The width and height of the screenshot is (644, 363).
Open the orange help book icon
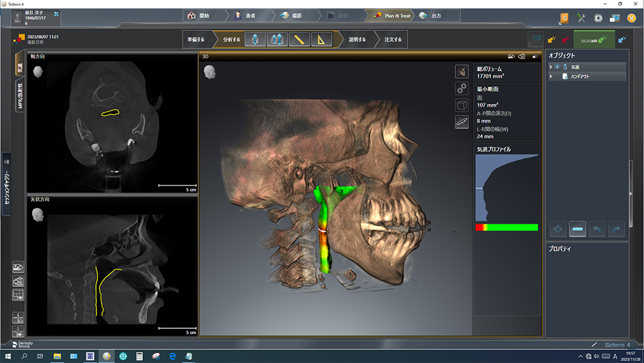[x=565, y=19]
